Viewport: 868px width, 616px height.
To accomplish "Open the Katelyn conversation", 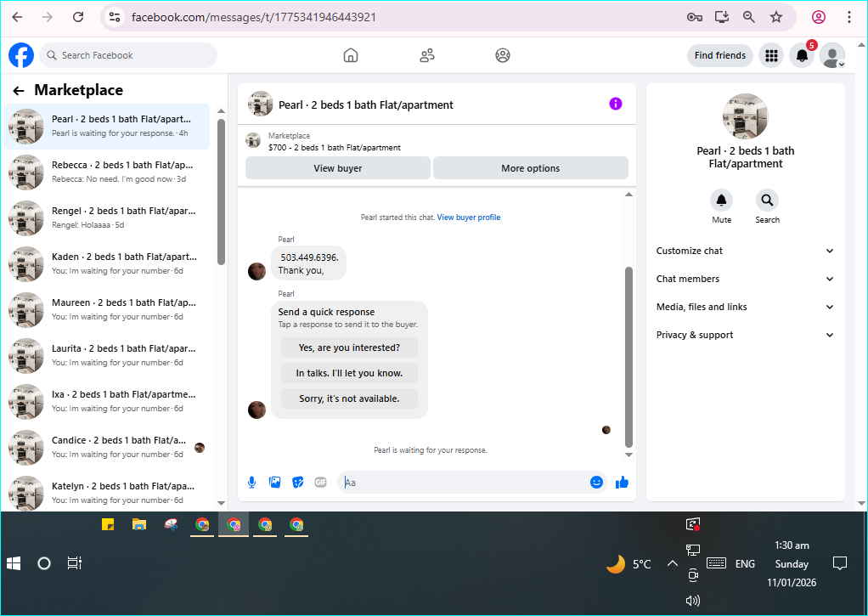I will [107, 493].
